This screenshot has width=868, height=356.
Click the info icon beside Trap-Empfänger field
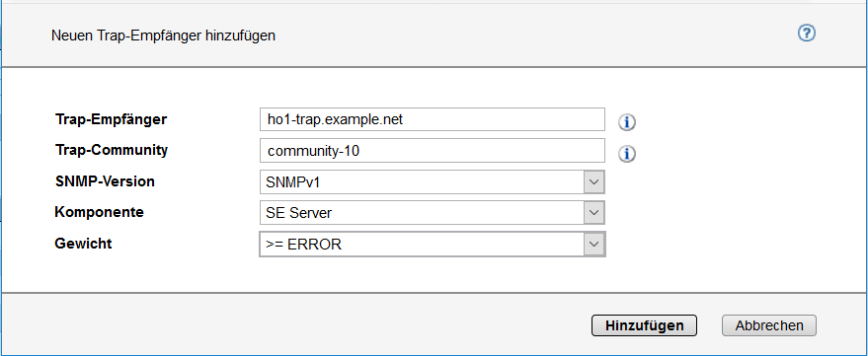pyautogui.click(x=626, y=122)
